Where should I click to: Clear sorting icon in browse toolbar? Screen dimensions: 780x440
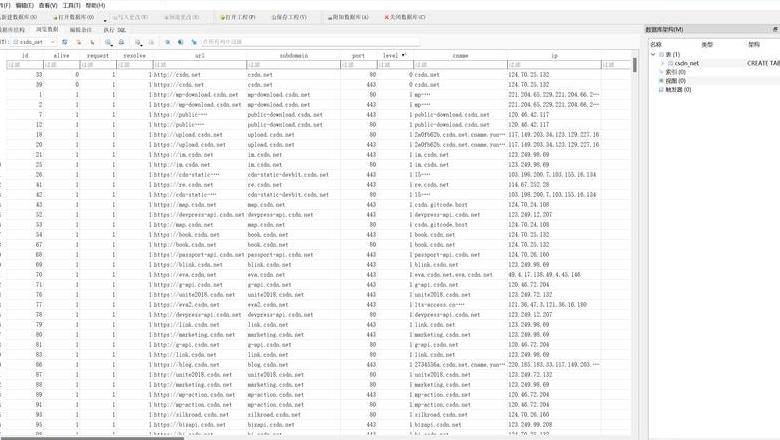click(92, 42)
